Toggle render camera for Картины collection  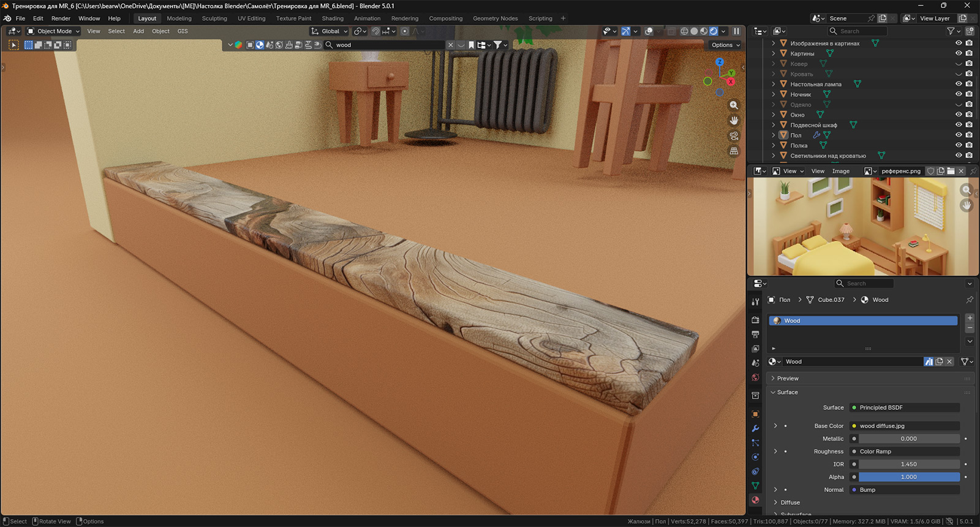pos(969,53)
